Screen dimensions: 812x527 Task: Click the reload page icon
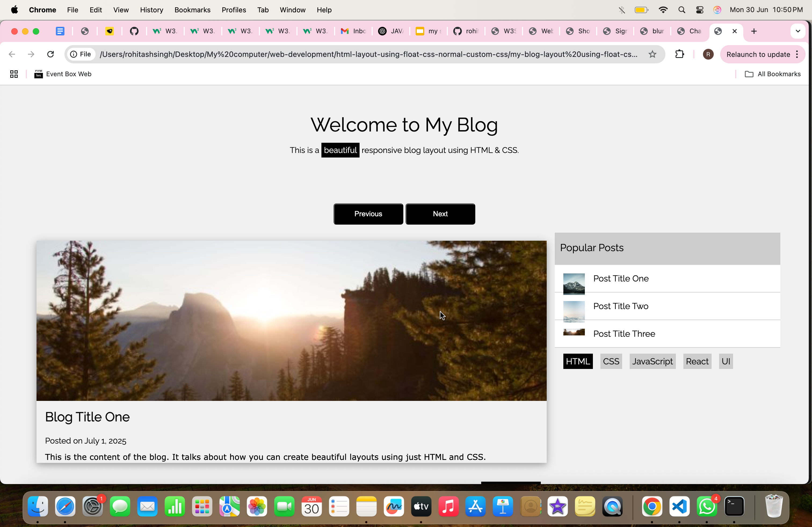point(50,54)
